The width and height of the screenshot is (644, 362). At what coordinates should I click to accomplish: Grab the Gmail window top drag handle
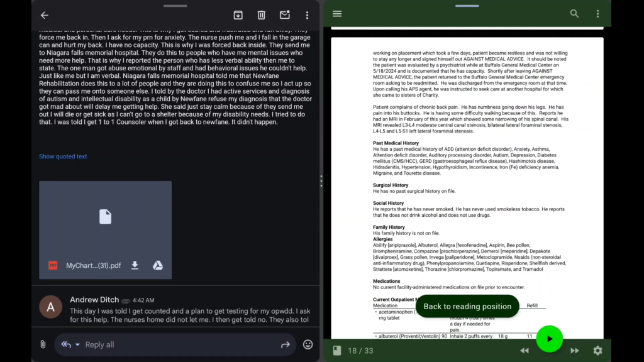(175, 6)
